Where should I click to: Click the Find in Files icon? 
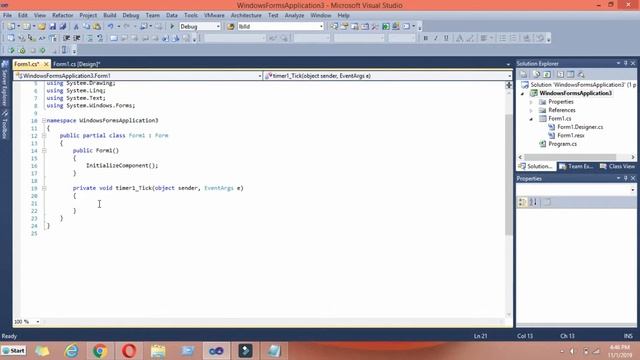tap(231, 27)
